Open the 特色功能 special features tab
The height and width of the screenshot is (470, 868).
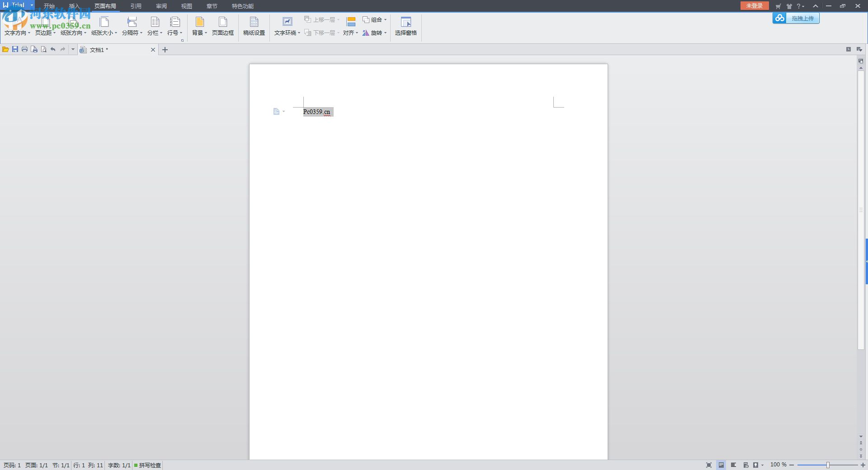point(243,6)
